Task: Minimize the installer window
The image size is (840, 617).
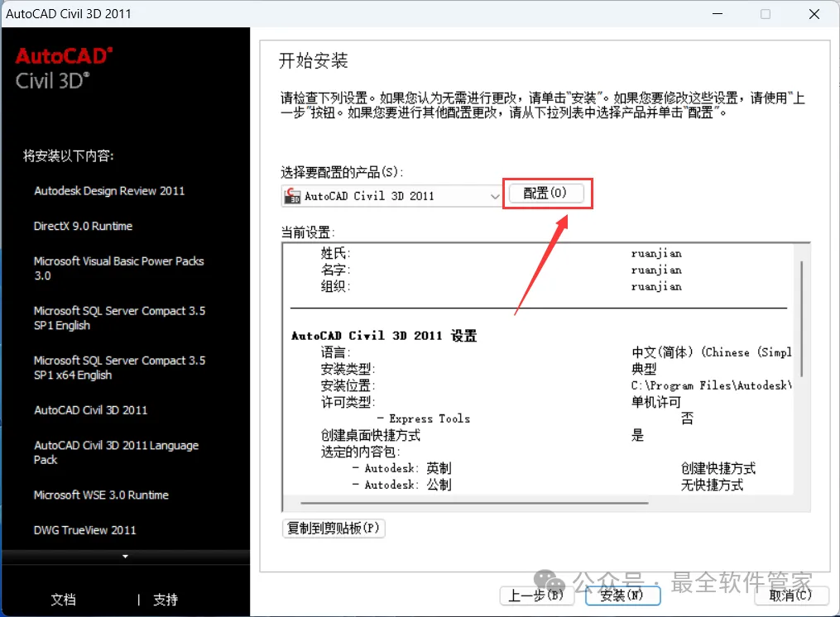Action: [x=718, y=14]
